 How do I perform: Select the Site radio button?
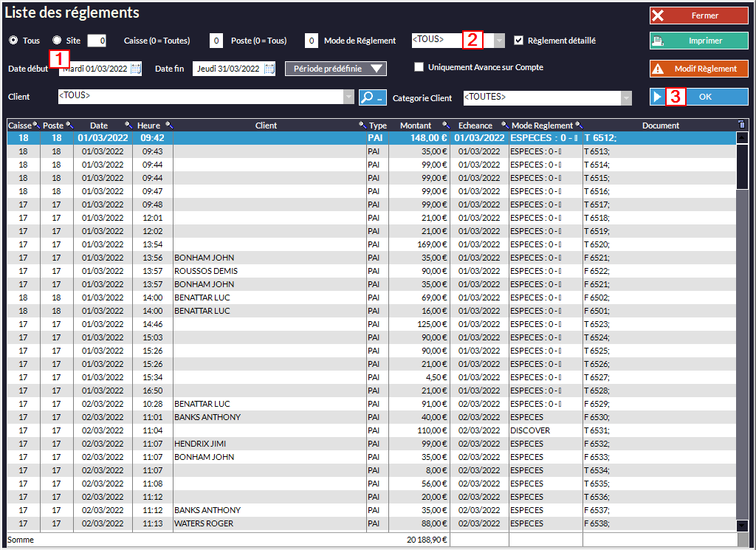point(57,41)
